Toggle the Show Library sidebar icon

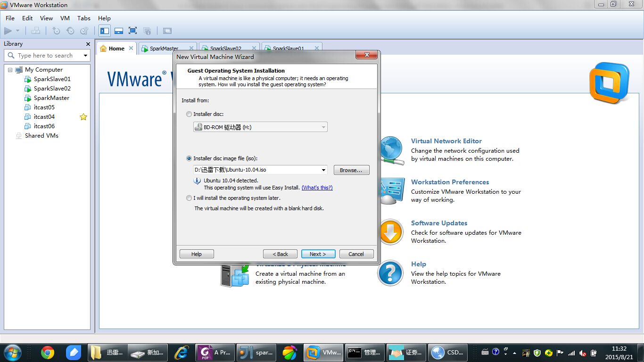pyautogui.click(x=105, y=31)
